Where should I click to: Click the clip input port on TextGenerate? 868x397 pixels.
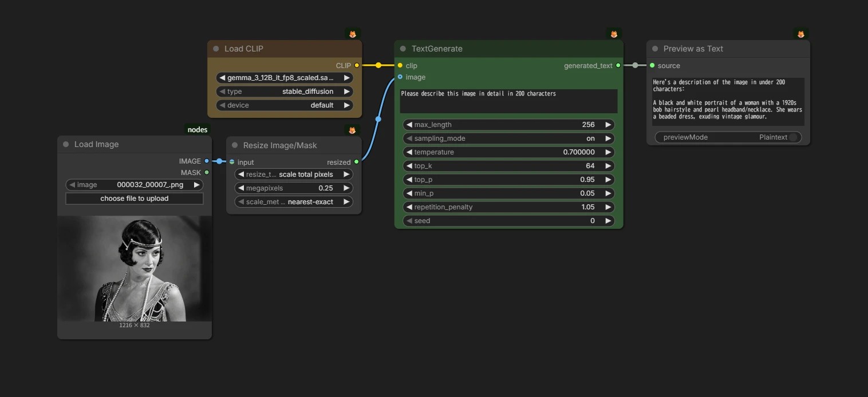[x=400, y=66]
